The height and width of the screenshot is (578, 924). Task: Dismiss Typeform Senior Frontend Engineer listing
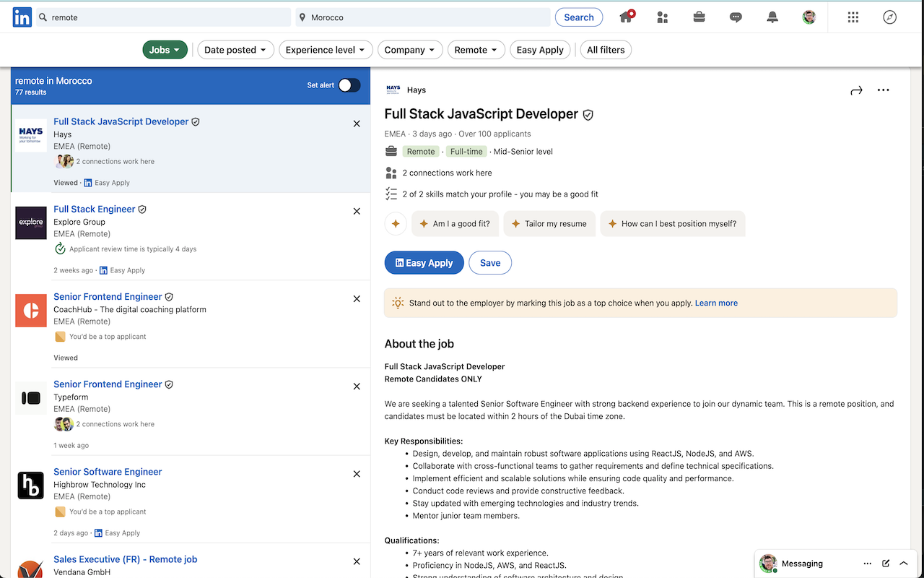click(357, 387)
